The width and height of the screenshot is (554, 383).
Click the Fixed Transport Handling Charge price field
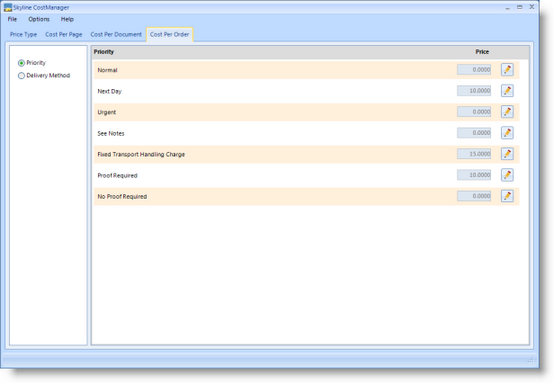(x=474, y=154)
